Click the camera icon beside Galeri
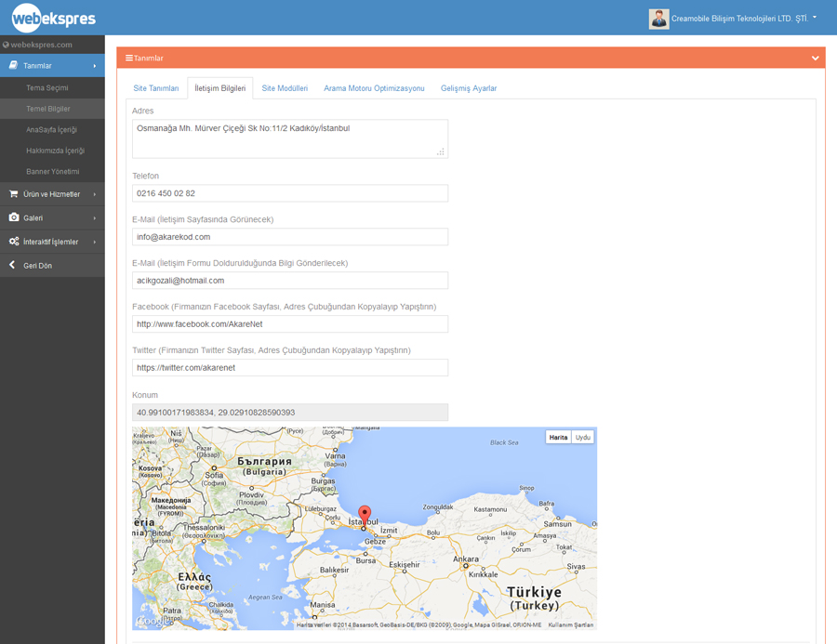The width and height of the screenshot is (837, 644). pyautogui.click(x=13, y=217)
